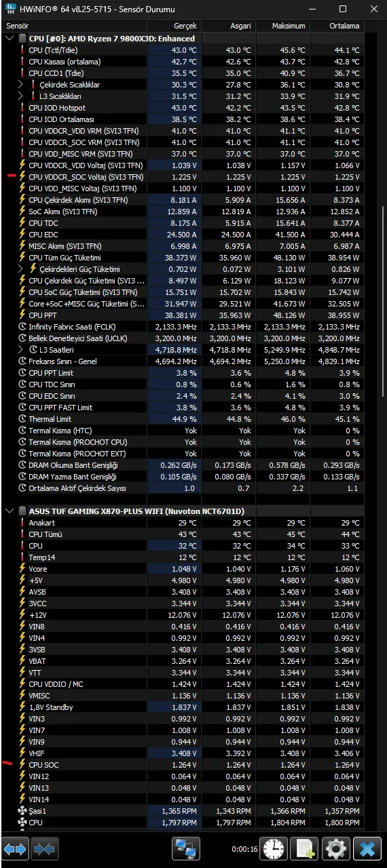Expand the L3 Sıcaklıkları subtree

point(21,96)
